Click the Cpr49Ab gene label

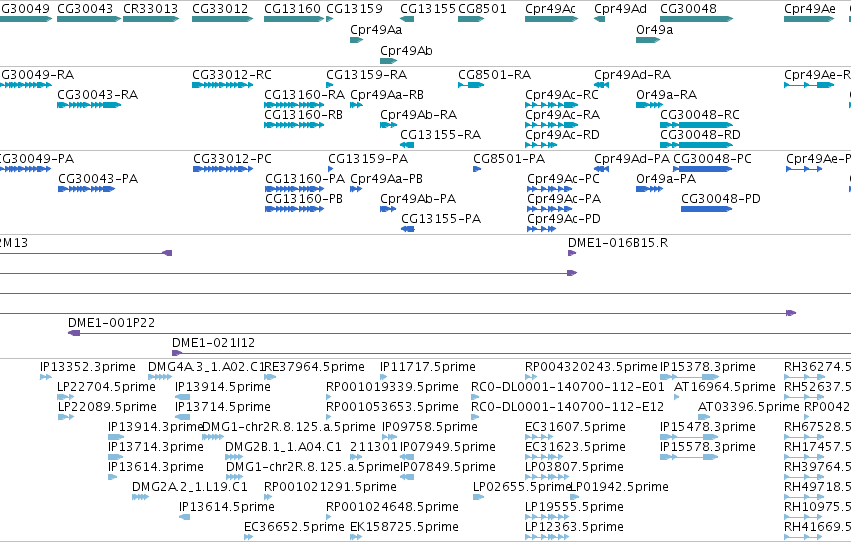pos(406,50)
